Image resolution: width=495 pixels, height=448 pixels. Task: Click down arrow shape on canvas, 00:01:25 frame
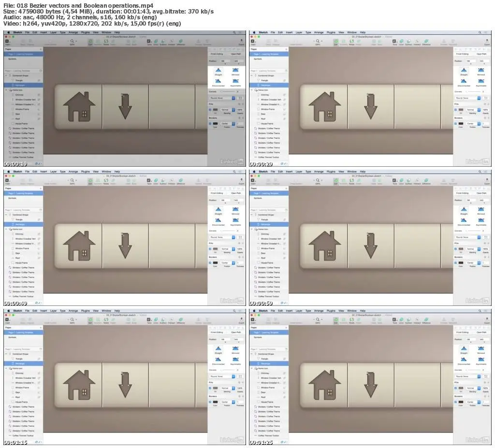371,385
